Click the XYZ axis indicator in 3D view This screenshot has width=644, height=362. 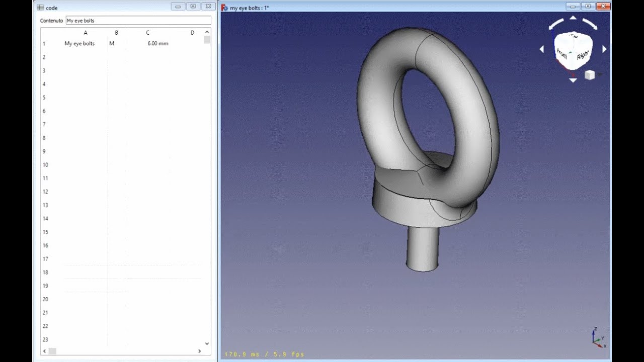tap(598, 338)
